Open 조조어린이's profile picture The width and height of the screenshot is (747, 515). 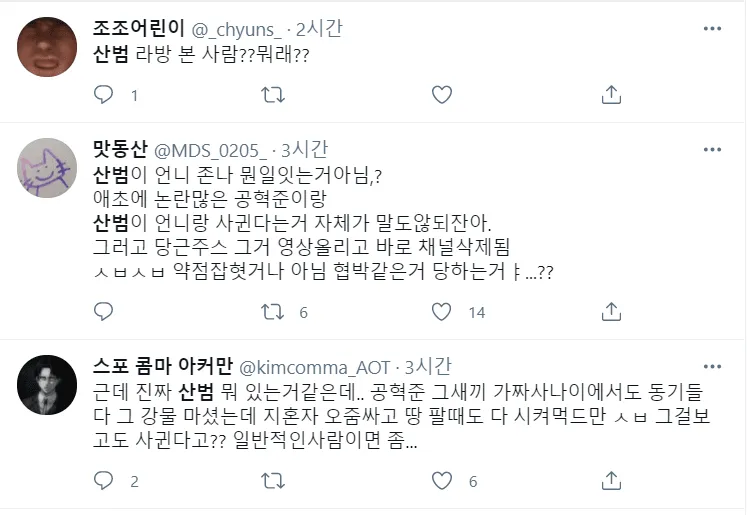50,45
